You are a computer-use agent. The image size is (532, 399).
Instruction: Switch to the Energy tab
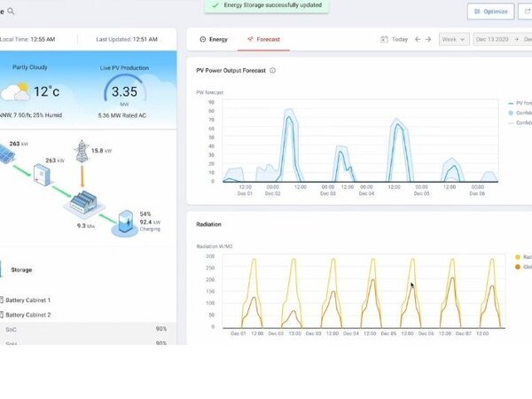tap(214, 39)
